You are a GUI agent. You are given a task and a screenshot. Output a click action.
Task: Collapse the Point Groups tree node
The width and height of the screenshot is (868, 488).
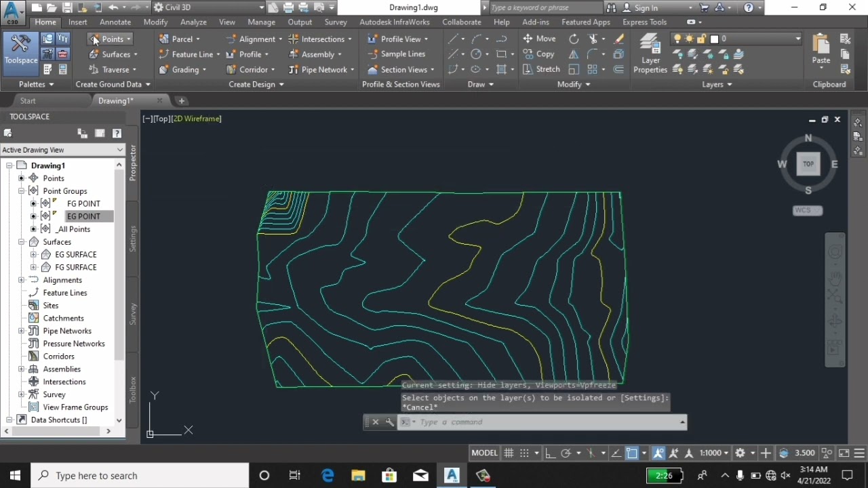point(22,191)
